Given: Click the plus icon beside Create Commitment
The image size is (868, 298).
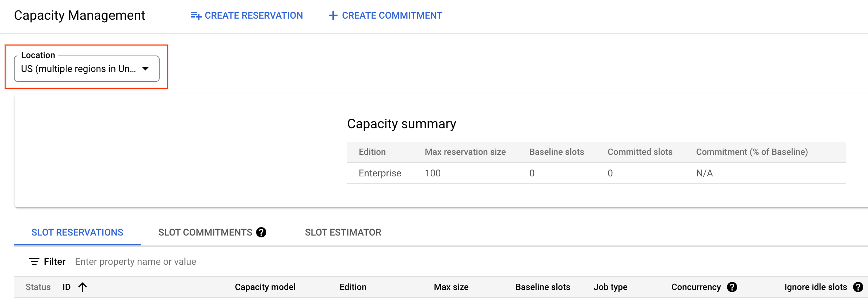Looking at the screenshot, I should [x=333, y=16].
